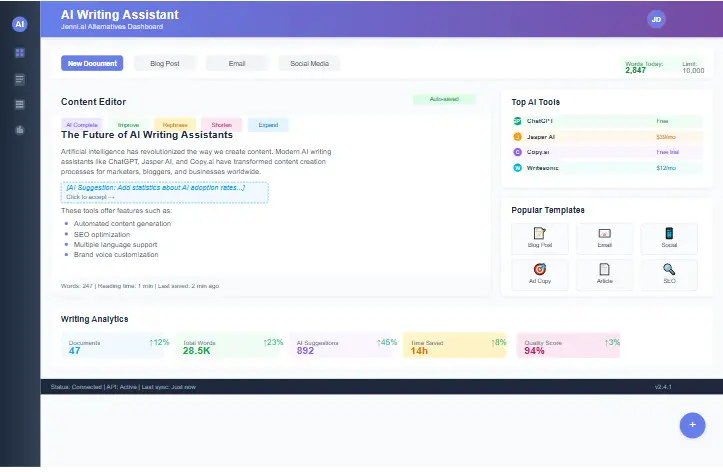
Task: Open the documents icon in sidebar
Action: (x=19, y=79)
